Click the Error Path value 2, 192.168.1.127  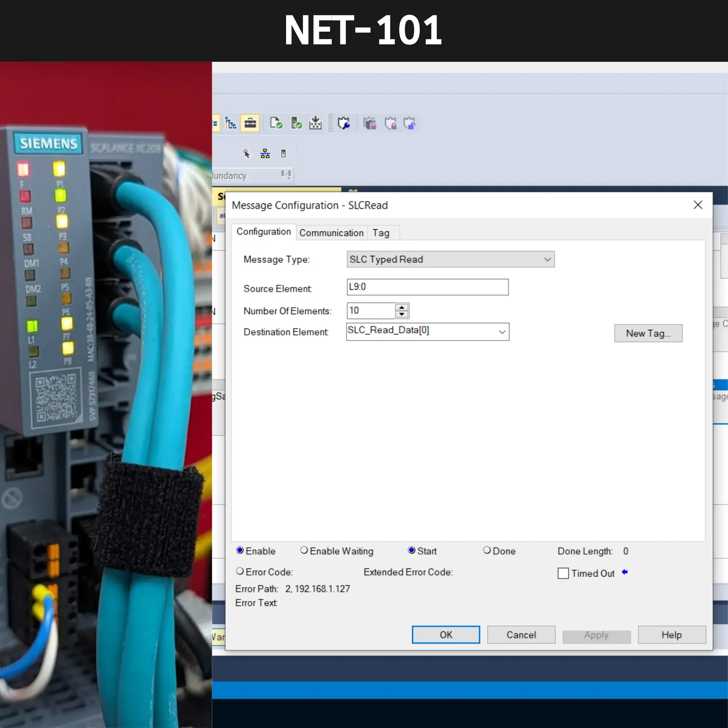(x=318, y=589)
